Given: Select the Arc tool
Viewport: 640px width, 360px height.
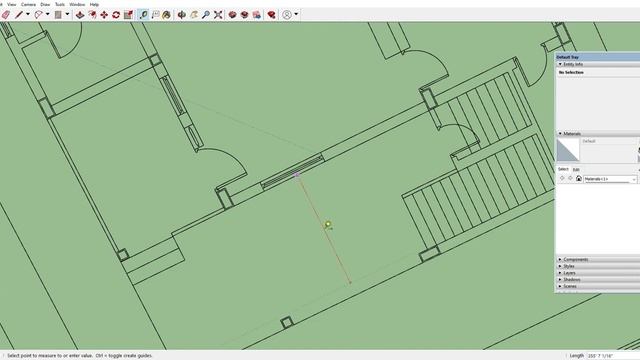Looking at the screenshot, I should pos(38,15).
